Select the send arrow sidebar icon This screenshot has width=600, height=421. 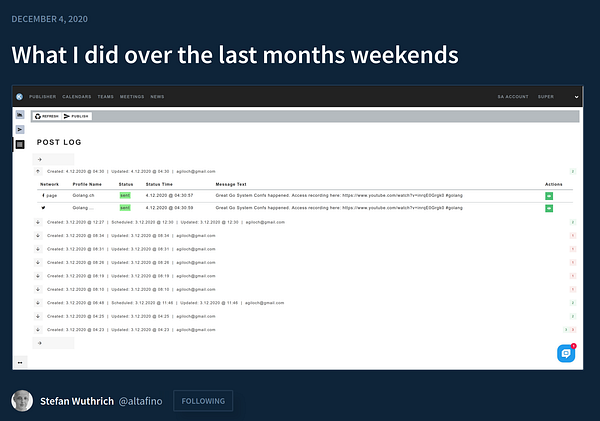20,130
